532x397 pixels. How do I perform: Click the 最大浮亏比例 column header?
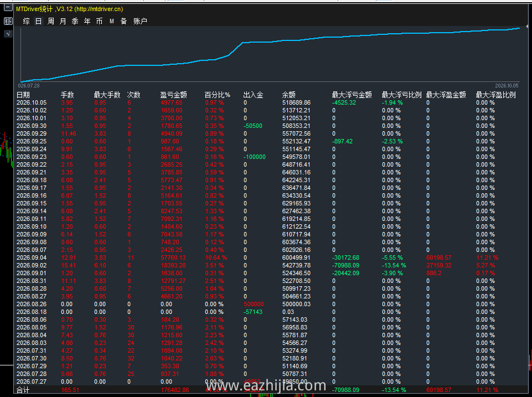coord(402,95)
